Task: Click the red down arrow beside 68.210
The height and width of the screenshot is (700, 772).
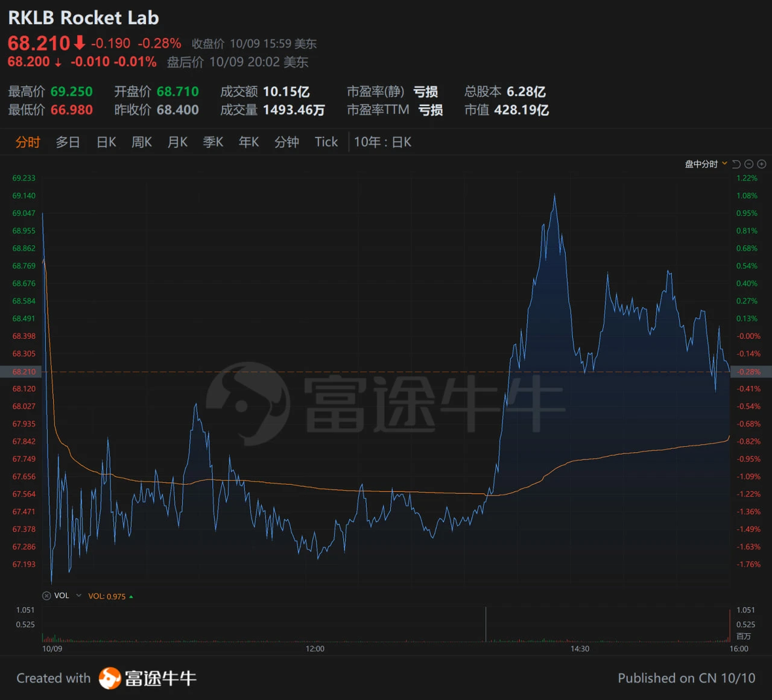Action: click(x=80, y=43)
